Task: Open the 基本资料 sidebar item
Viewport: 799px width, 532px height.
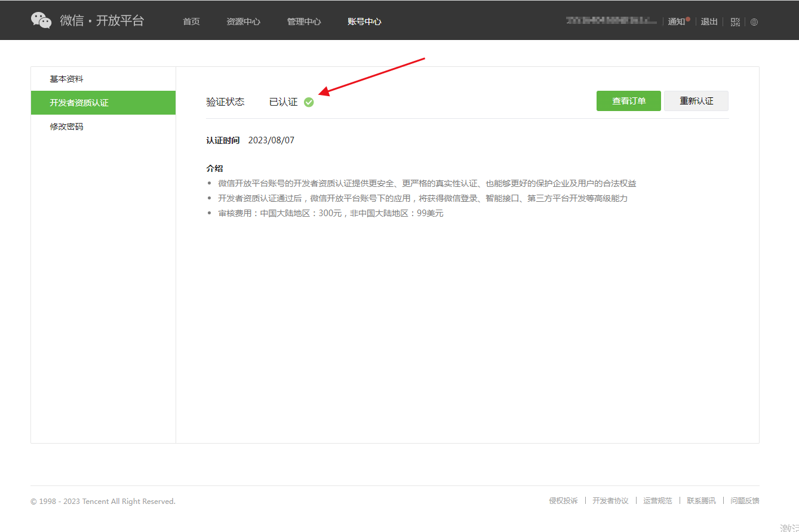Action: (66, 79)
